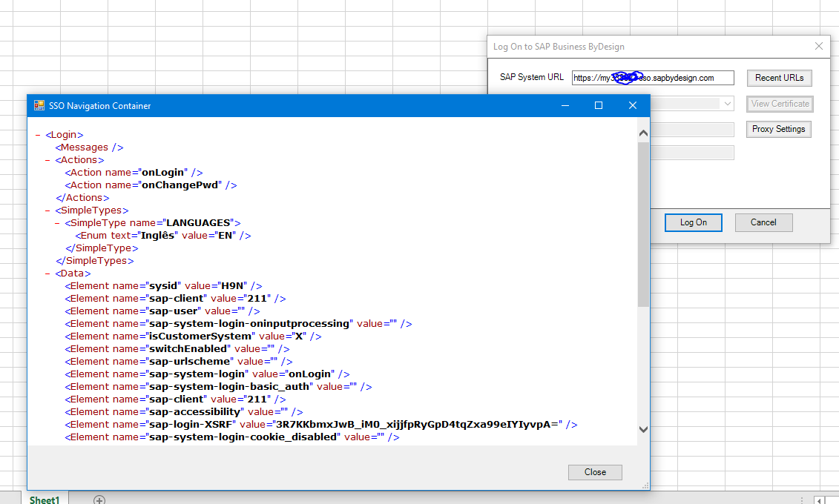Open the Recent URLs list
Image resolution: width=839 pixels, height=504 pixels.
point(779,78)
